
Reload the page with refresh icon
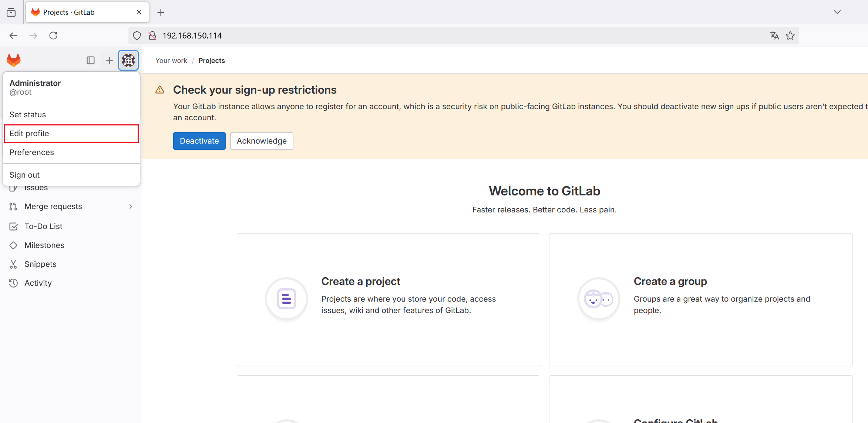tap(53, 36)
